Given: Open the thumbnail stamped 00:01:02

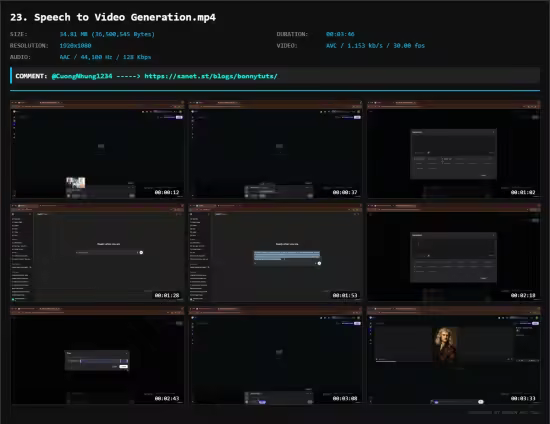Looking at the screenshot, I should 454,150.
